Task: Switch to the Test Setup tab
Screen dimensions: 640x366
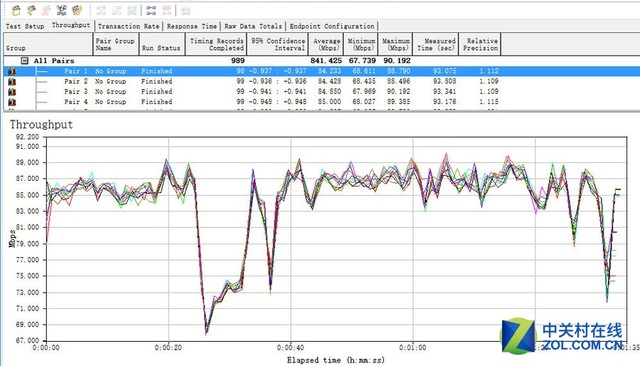Action: point(25,26)
